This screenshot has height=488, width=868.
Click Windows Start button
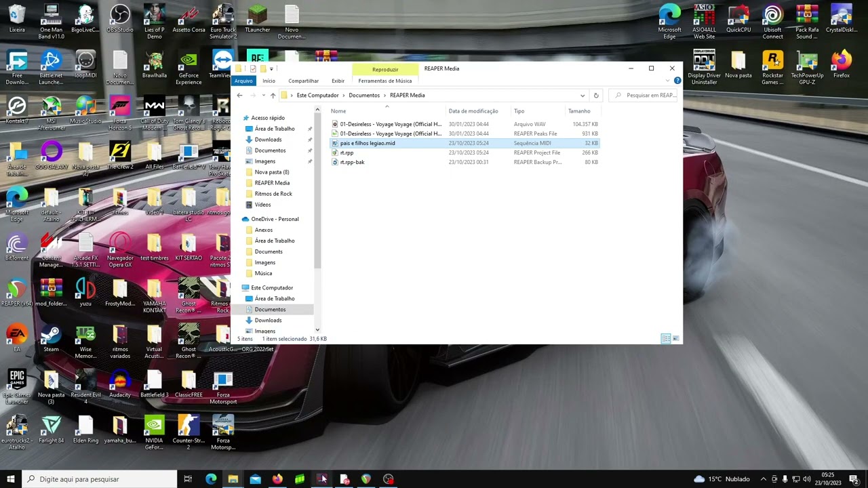[x=11, y=479]
